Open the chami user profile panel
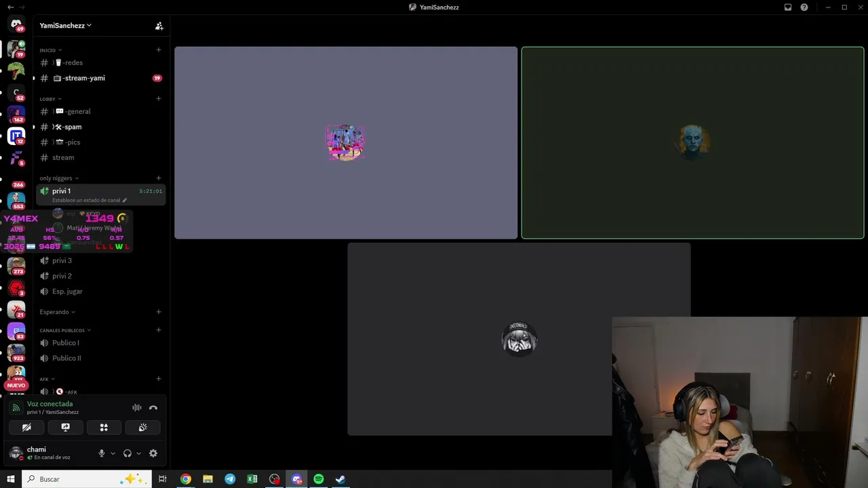868x488 pixels. 51,453
